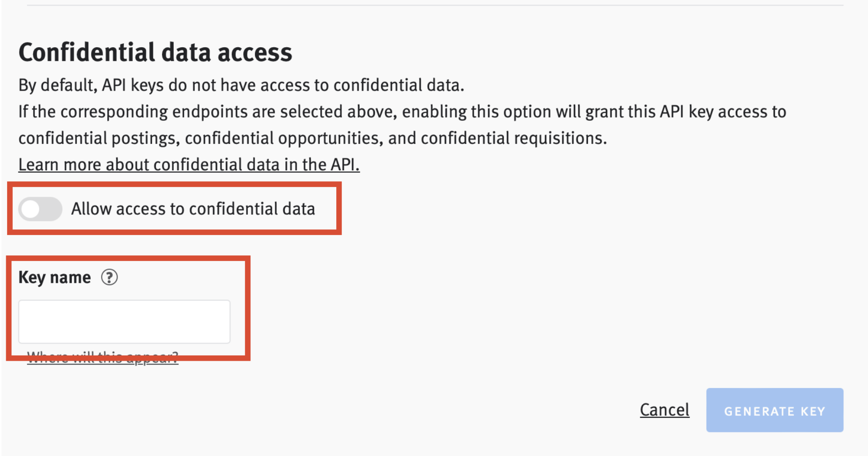Click the Generate Key button
Screen dimensions: 868x456
pos(774,410)
